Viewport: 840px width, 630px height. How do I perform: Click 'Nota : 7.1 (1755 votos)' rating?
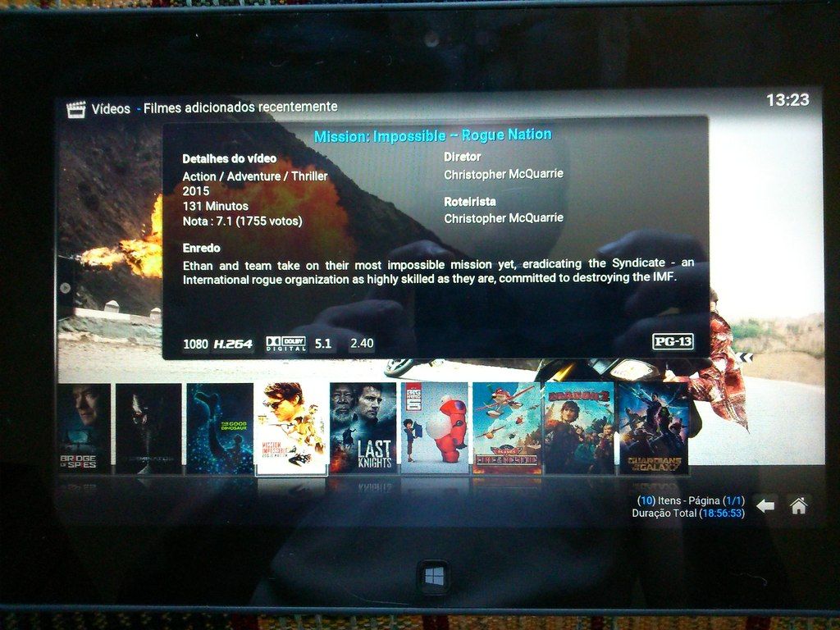click(243, 221)
